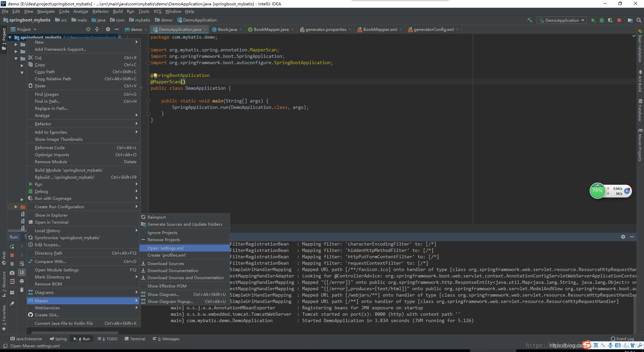This screenshot has height=352, width=644.
Task: Restore layout icon in the Run panel
Action: coord(12,293)
